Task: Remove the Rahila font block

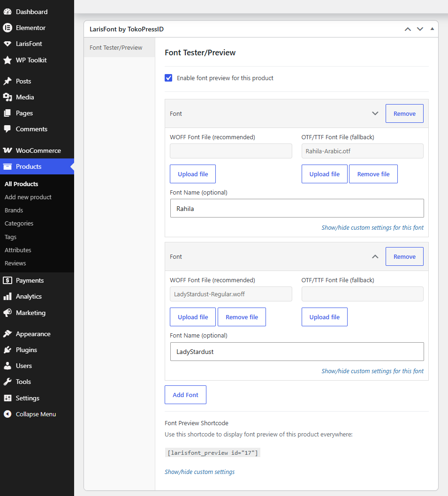Action: [x=404, y=113]
